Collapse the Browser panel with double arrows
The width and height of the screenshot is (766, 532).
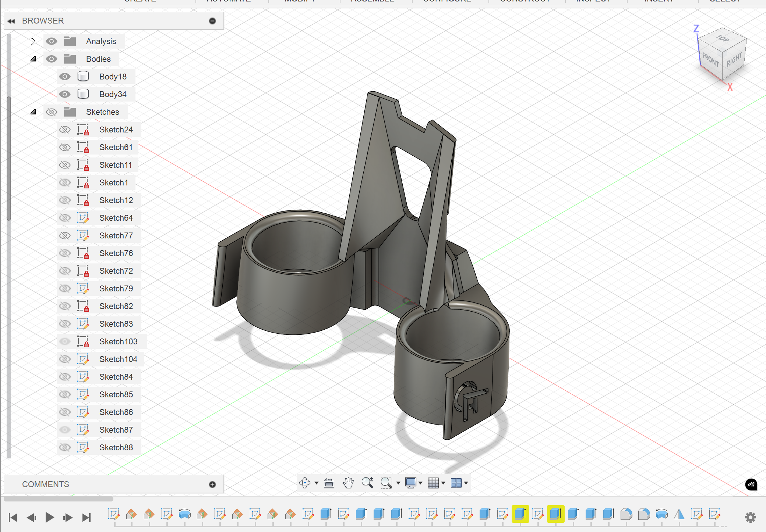(11, 21)
